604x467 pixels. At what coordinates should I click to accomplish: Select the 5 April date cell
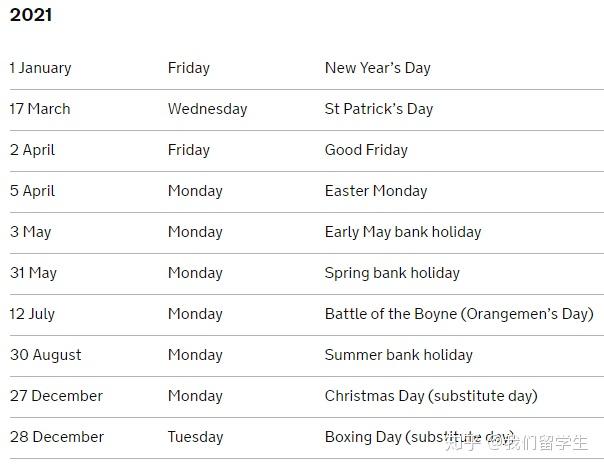33,191
